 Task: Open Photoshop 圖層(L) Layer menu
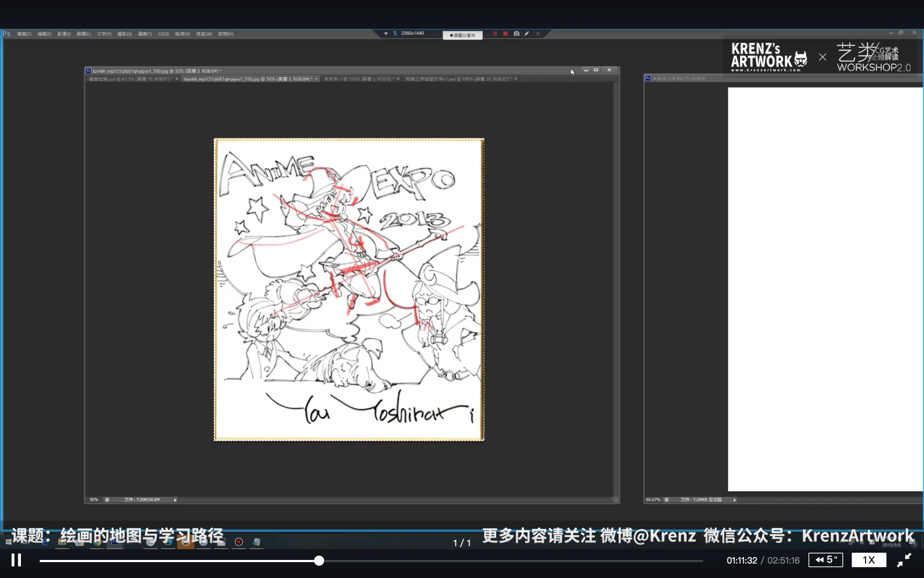click(84, 34)
